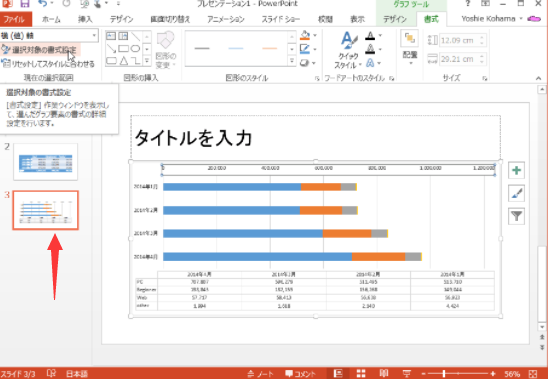Toggle the Notes pane in status bar
This screenshot has width=551, height=379.
[x=260, y=374]
